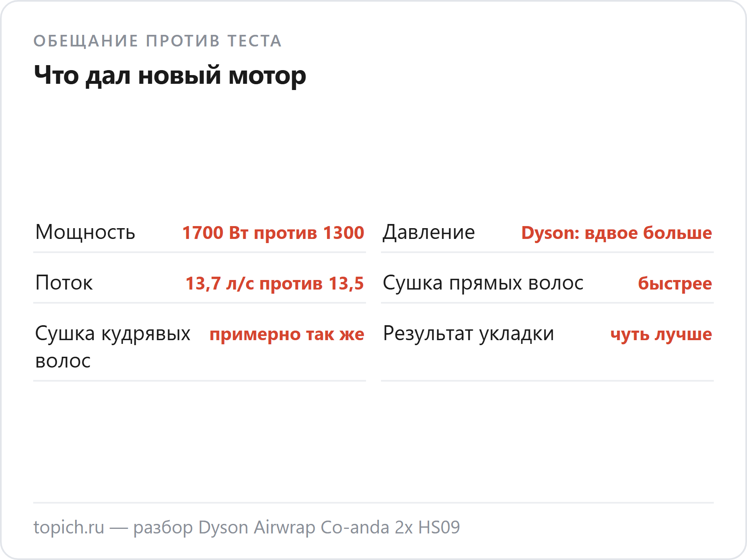Select the value "чуть лучше"
This screenshot has width=747, height=560.
pyautogui.click(x=661, y=334)
